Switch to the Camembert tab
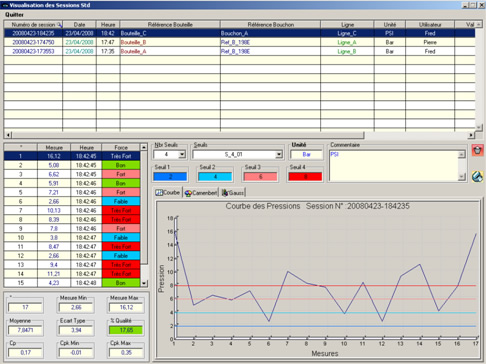 (201, 193)
